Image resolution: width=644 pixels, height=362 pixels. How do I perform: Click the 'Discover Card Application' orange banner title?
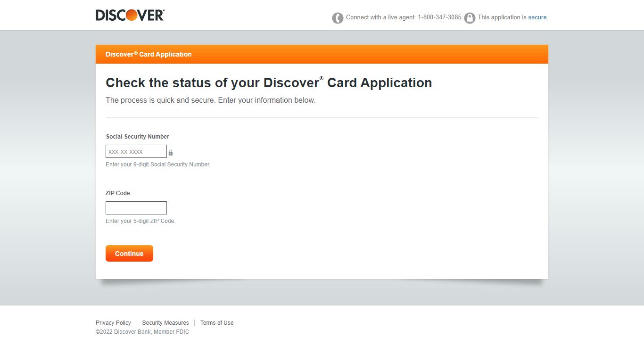click(149, 54)
